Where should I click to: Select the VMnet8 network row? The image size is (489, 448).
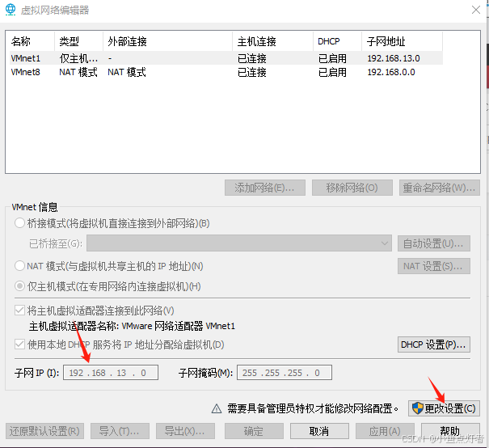(226, 72)
